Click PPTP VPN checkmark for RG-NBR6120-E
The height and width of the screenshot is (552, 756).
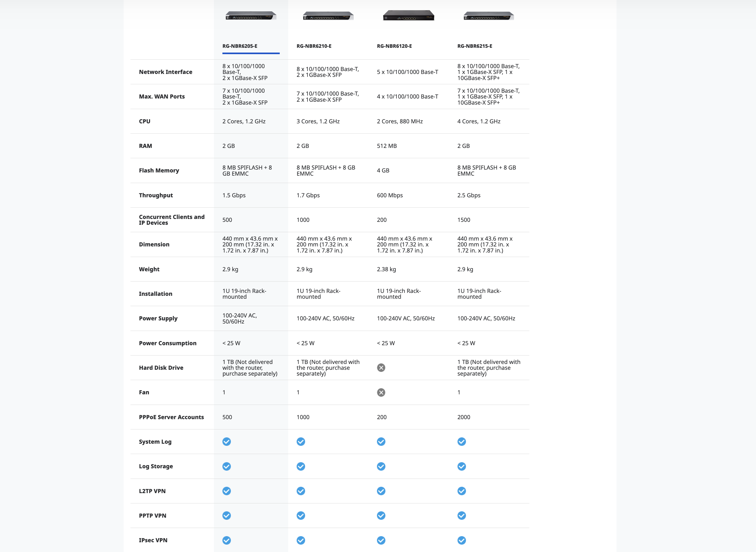coord(381,516)
